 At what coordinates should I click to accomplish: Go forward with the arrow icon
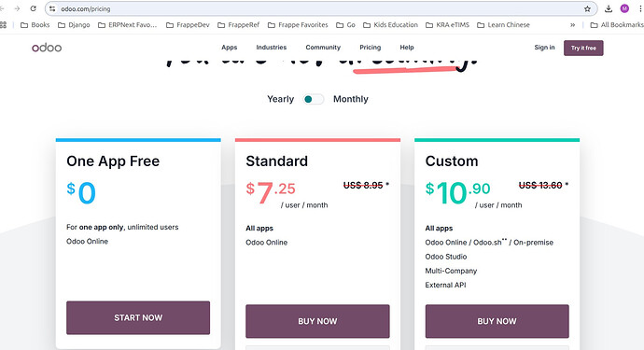pos(17,8)
